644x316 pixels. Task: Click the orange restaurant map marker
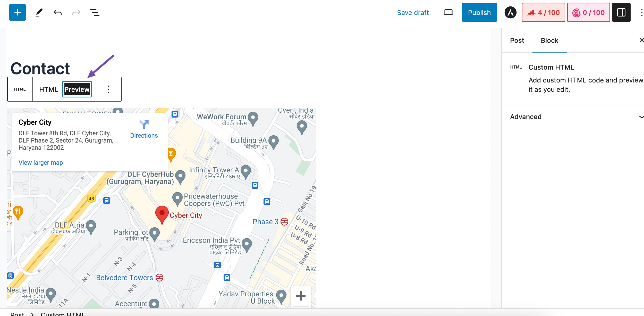18,212
